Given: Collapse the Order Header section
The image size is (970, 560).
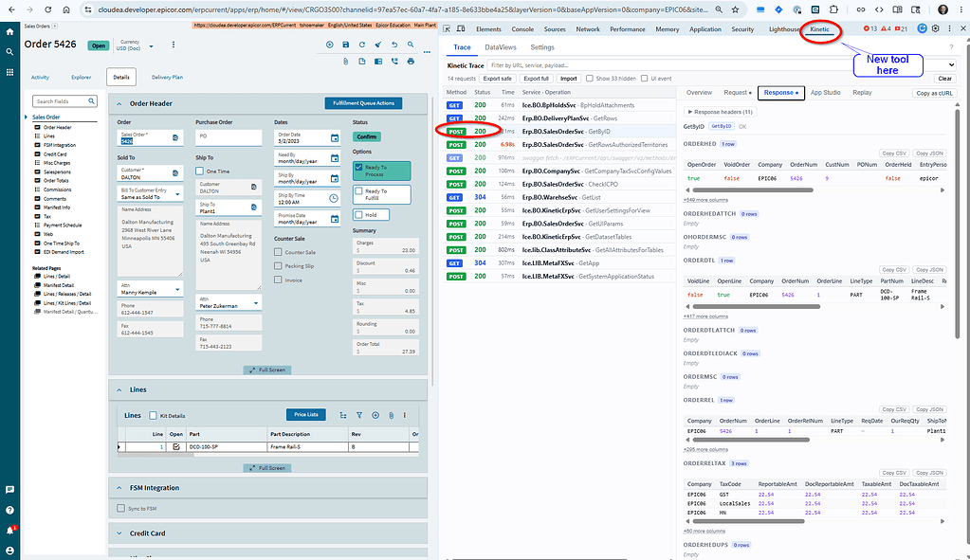Looking at the screenshot, I should (119, 104).
